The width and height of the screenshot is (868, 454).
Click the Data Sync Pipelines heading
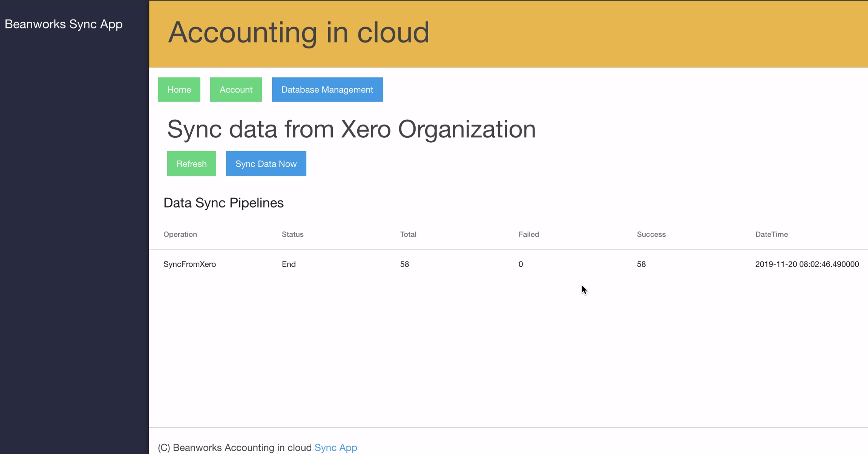coord(224,202)
